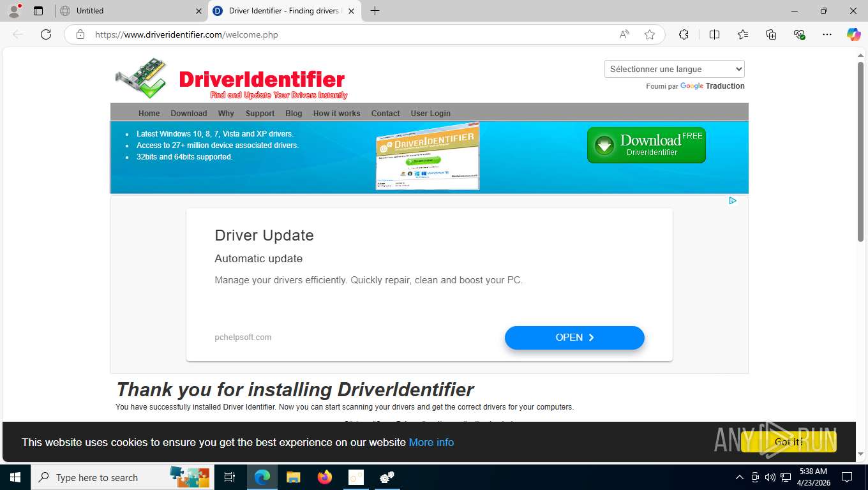View site information via lock icon
The height and width of the screenshot is (490, 868).
[80, 34]
